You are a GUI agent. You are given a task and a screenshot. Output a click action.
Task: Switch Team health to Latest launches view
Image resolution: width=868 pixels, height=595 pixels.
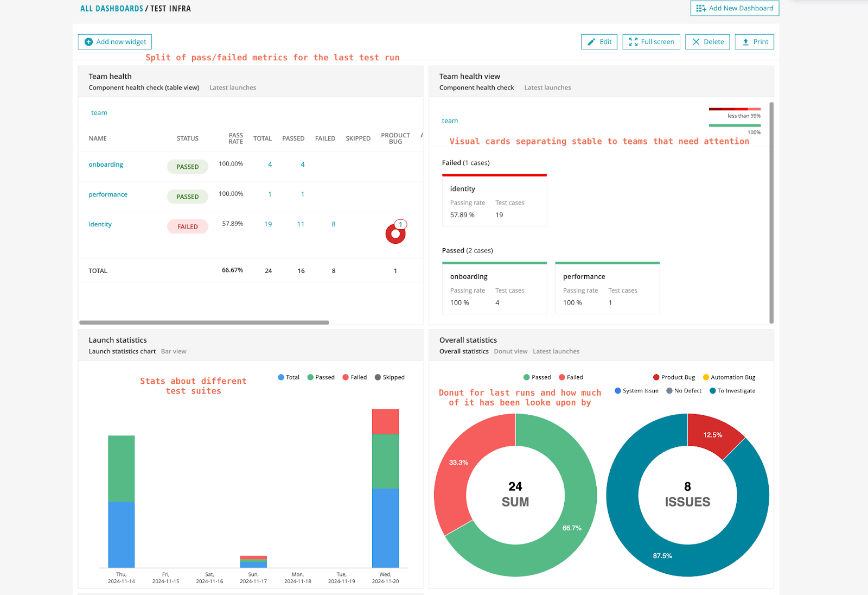pos(232,87)
